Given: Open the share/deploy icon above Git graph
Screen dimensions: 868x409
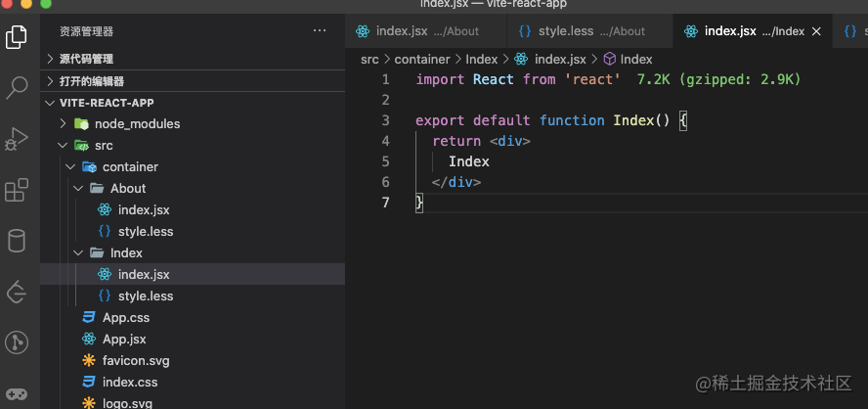Looking at the screenshot, I should [16, 292].
